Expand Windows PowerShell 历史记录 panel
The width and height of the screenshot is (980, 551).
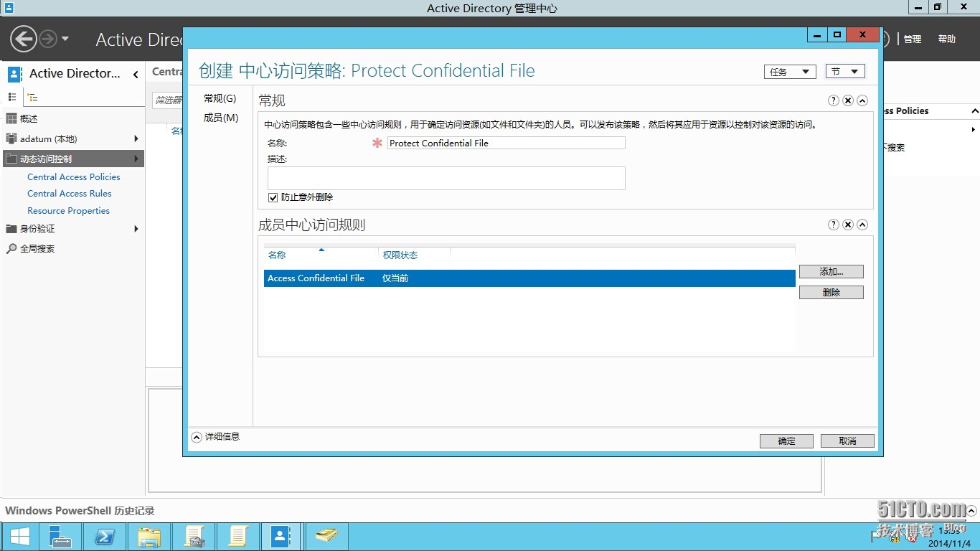point(971,511)
